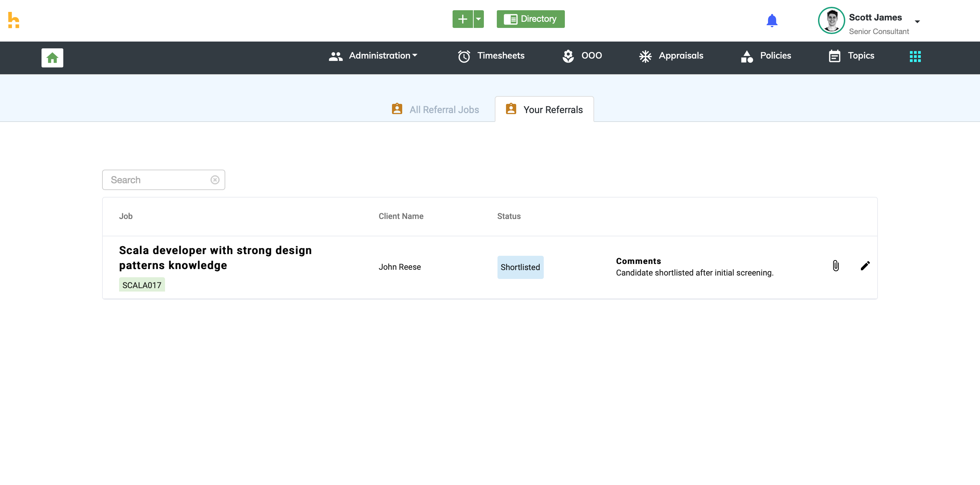Go to the Home page icon
Image resolution: width=980 pixels, height=485 pixels.
tap(52, 58)
